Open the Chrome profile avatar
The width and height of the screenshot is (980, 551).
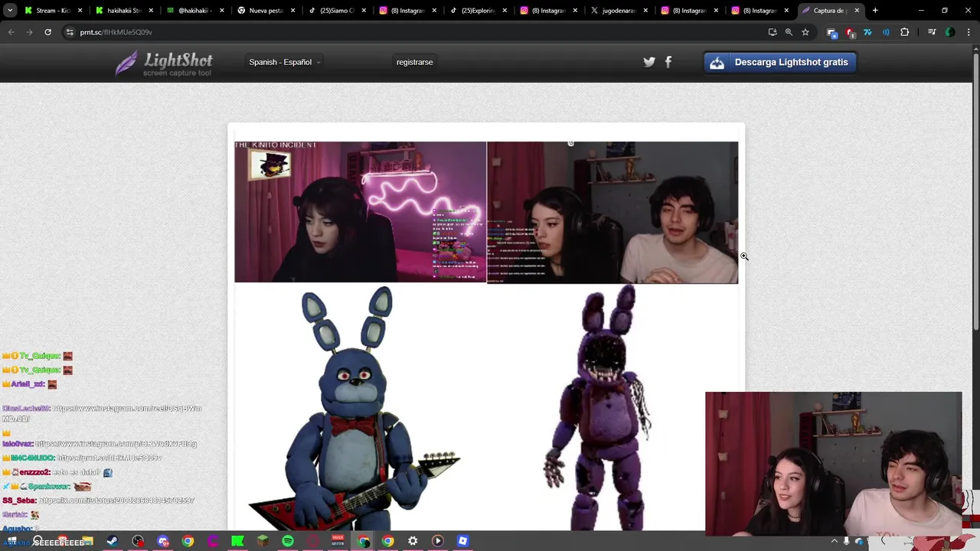point(950,32)
